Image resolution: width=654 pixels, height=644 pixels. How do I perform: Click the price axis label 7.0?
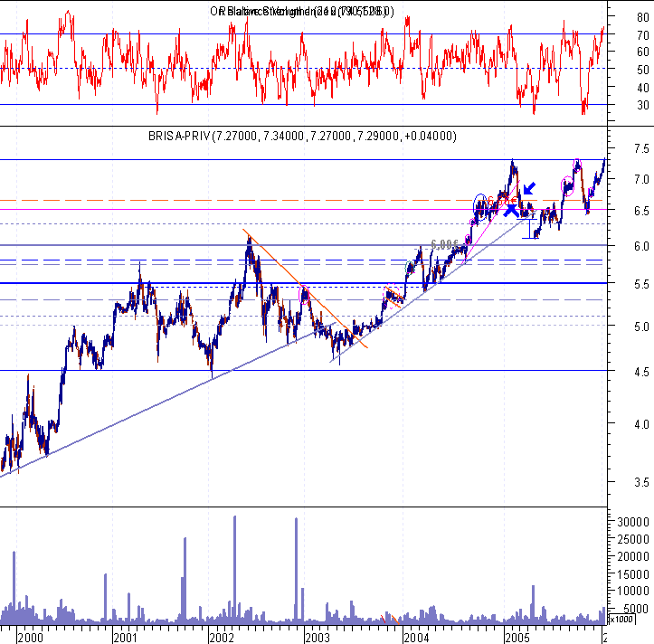tap(641, 180)
